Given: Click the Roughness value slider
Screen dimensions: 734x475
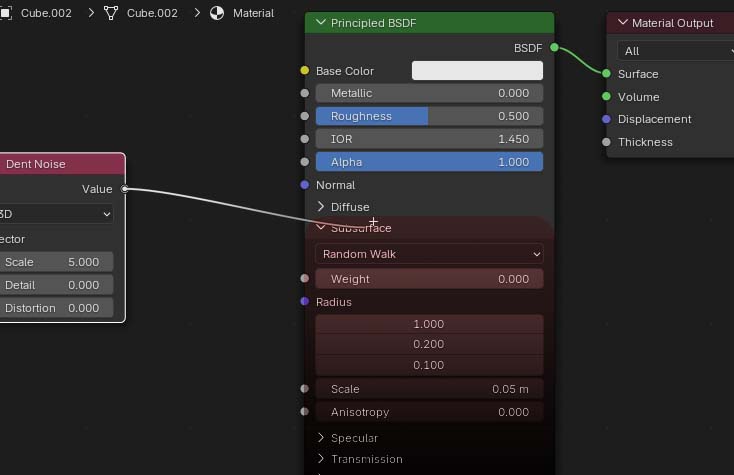Looking at the screenshot, I should coord(429,116).
